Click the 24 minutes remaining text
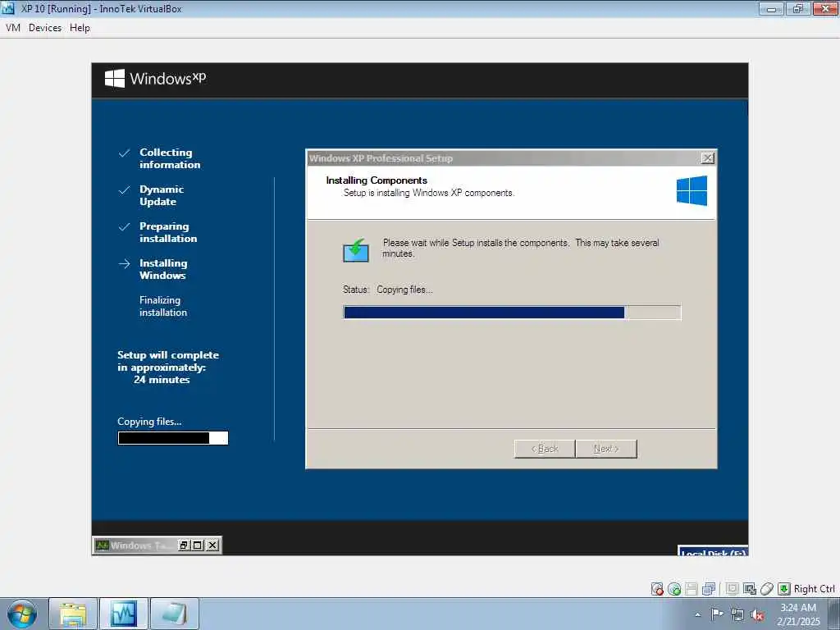This screenshot has width=840, height=630. (x=162, y=379)
